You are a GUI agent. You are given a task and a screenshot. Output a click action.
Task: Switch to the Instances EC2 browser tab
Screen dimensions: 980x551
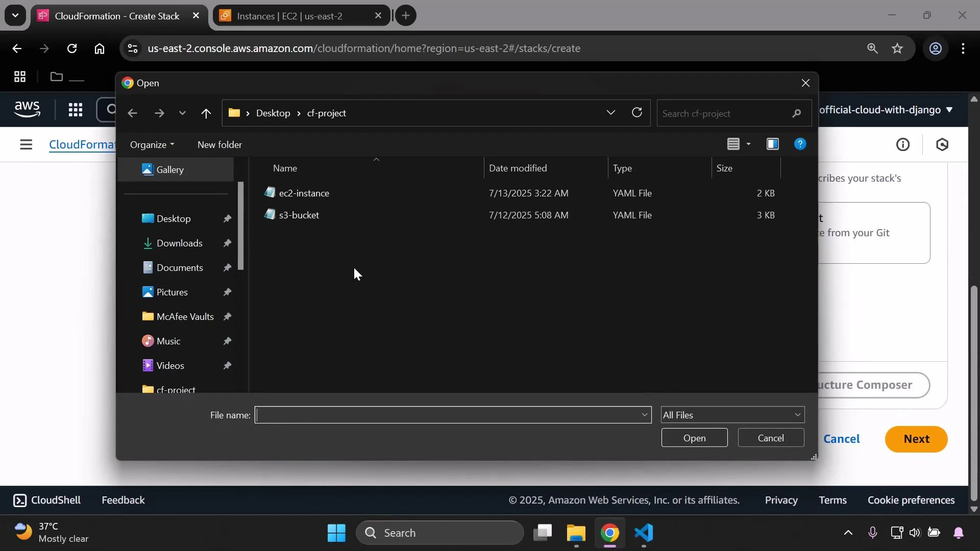point(291,15)
